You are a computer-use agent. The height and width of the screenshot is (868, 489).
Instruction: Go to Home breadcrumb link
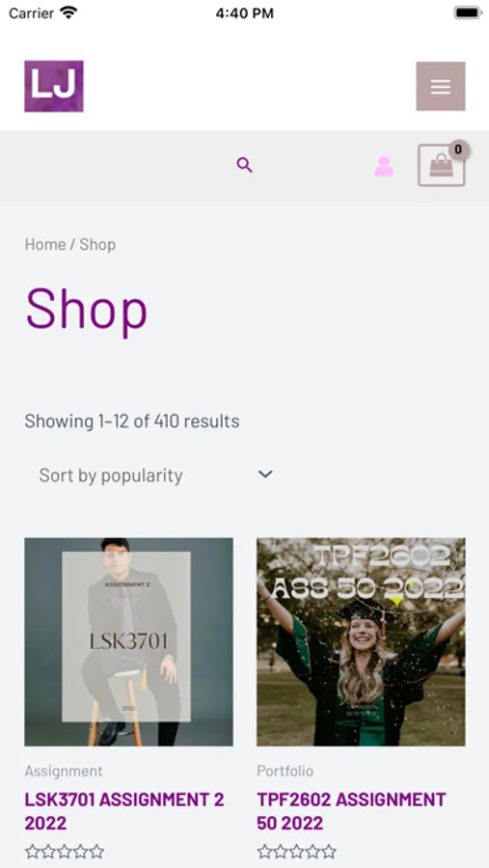[45, 244]
